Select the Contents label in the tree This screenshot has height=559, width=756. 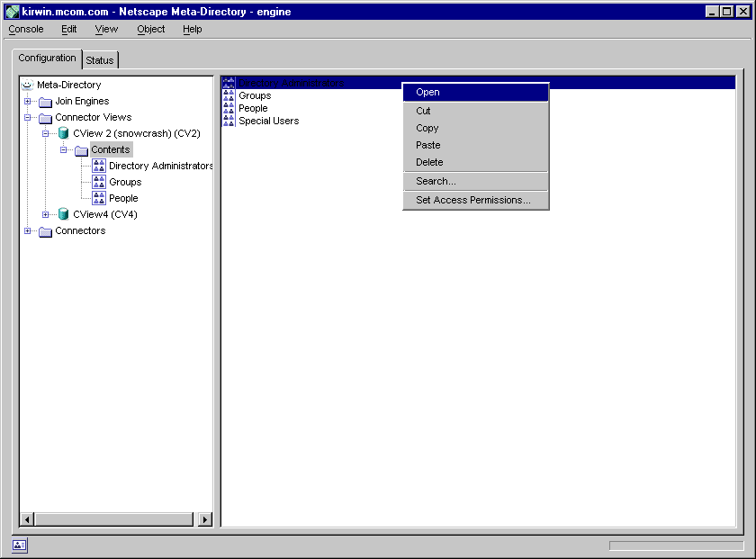coord(111,149)
